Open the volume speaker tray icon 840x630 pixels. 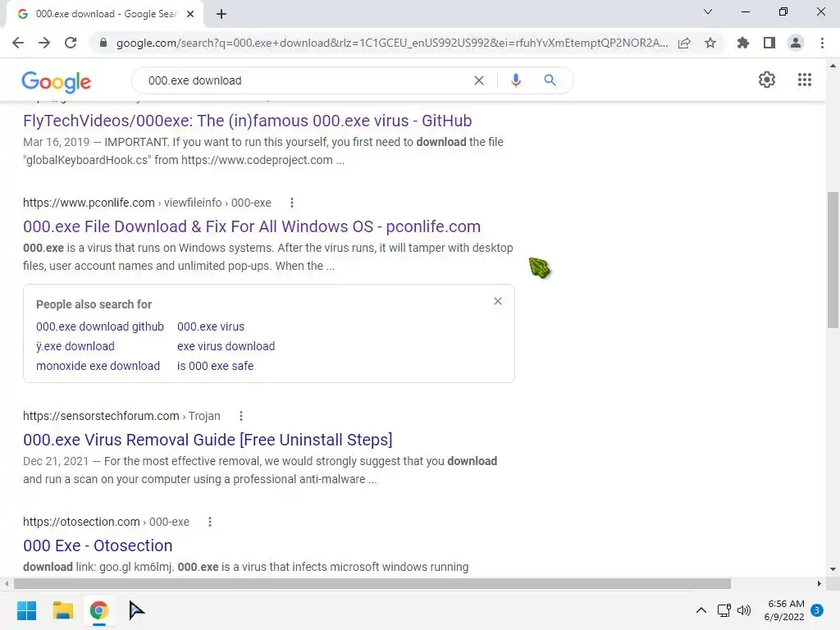point(744,610)
